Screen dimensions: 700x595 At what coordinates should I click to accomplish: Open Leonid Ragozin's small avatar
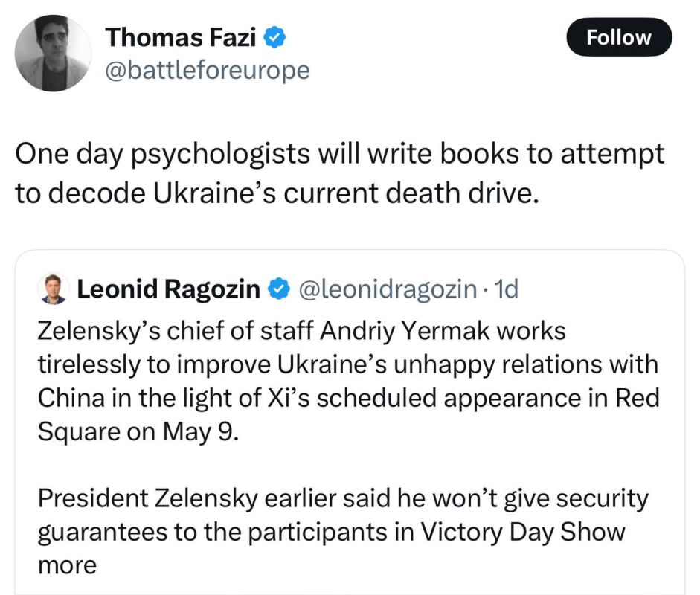54,289
